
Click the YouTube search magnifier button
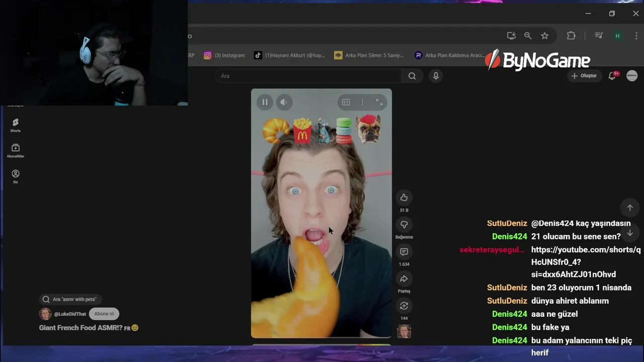tap(412, 76)
